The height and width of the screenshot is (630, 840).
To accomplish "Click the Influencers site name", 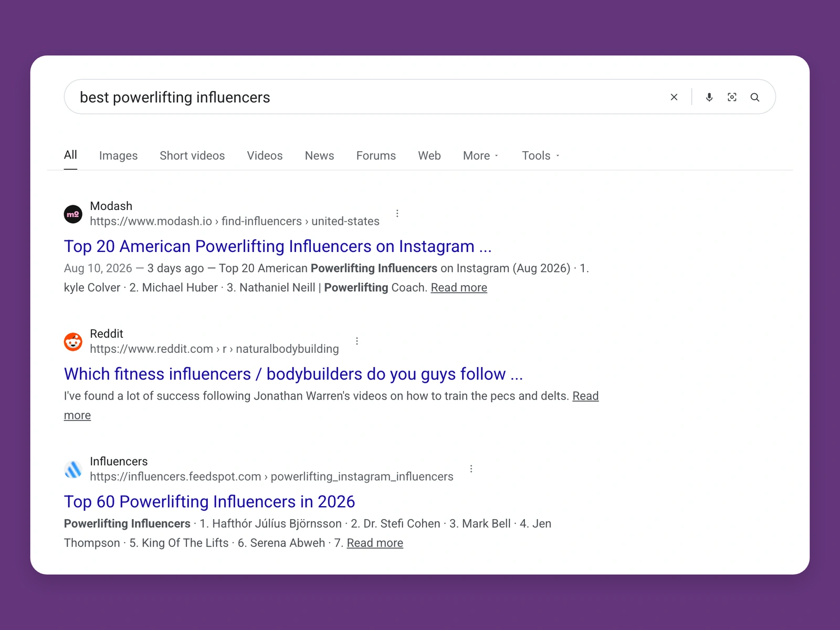I will coord(119,461).
